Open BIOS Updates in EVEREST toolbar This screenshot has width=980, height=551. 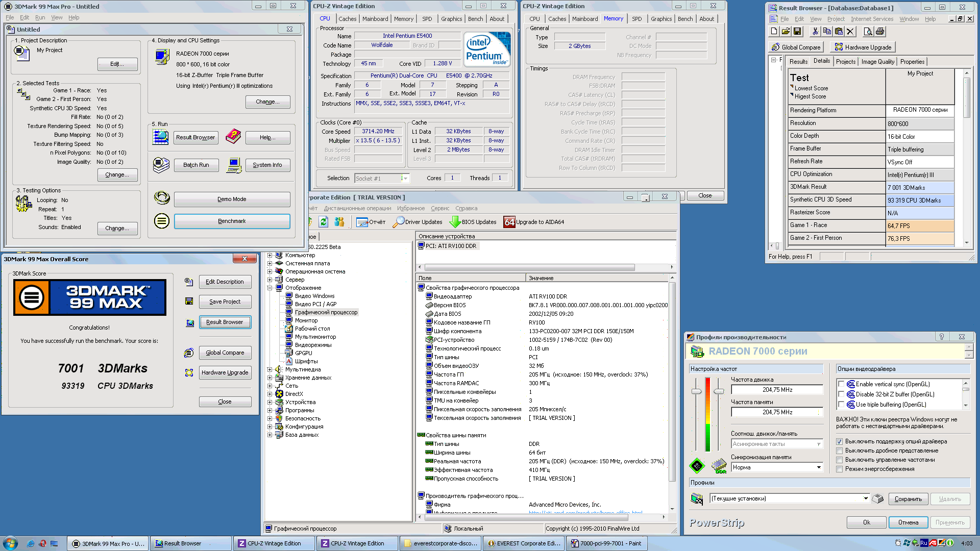click(x=473, y=222)
